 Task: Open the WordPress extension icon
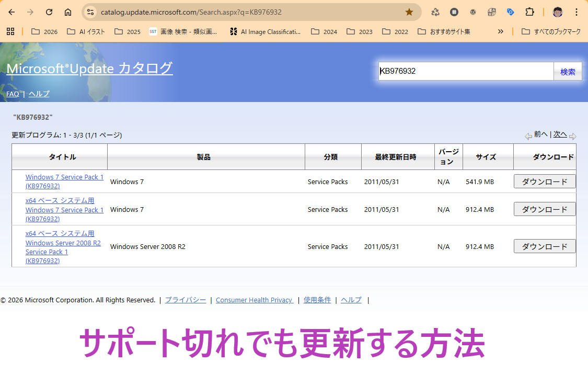(473, 12)
